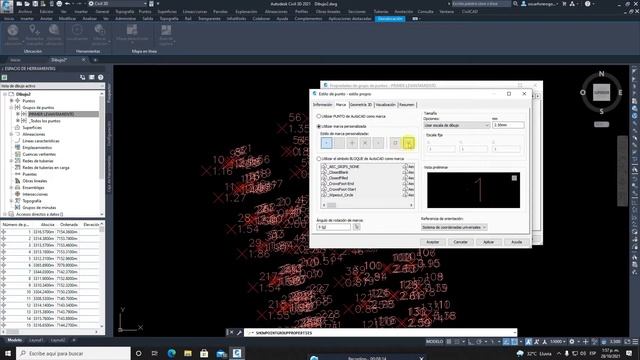Viewport: 640px width, 360px height.
Task: Open the Dibujo2 drawing file tab
Action: (59, 60)
